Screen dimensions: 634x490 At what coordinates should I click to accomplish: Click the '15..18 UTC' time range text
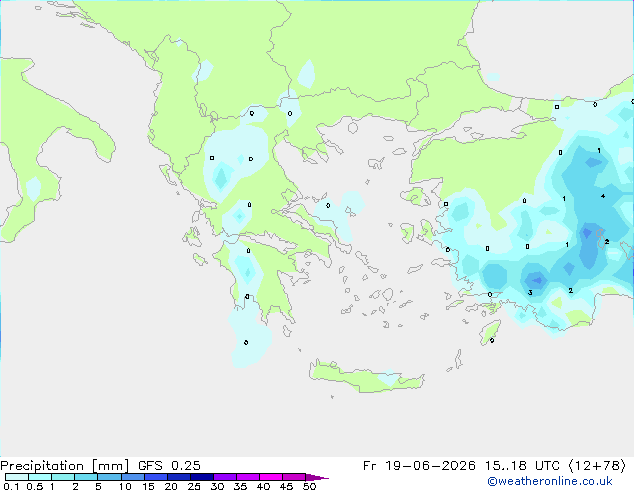(522, 466)
